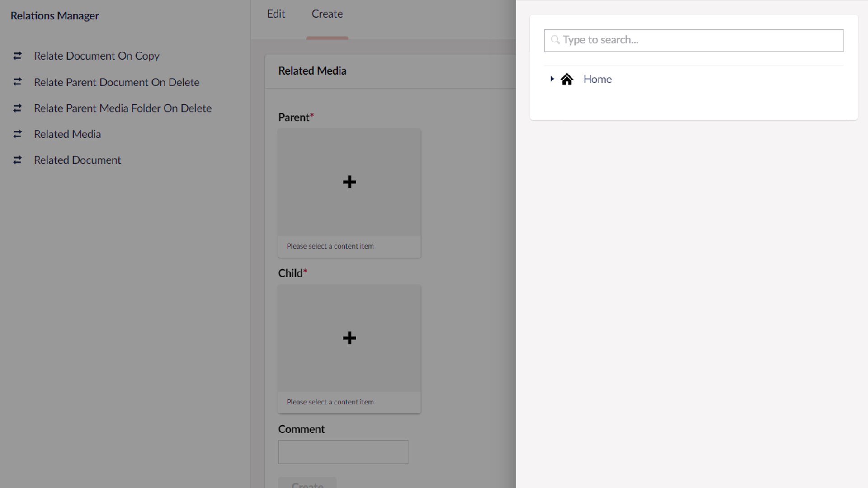Click the swap icon beside Relate Parent Document On Delete

click(x=18, y=82)
